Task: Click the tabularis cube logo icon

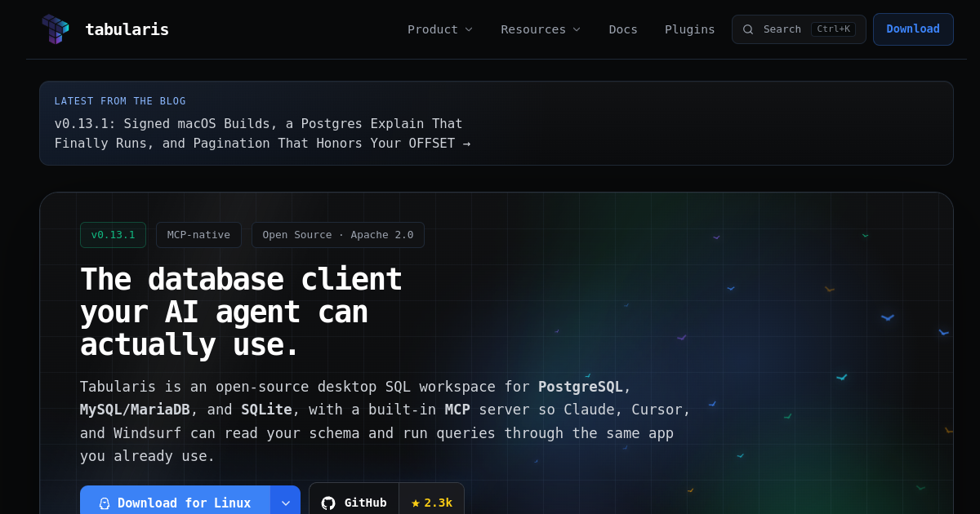Action: [56, 29]
